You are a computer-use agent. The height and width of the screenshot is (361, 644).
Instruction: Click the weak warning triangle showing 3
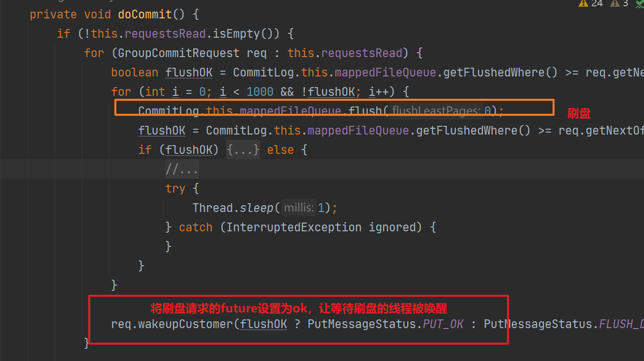point(614,3)
